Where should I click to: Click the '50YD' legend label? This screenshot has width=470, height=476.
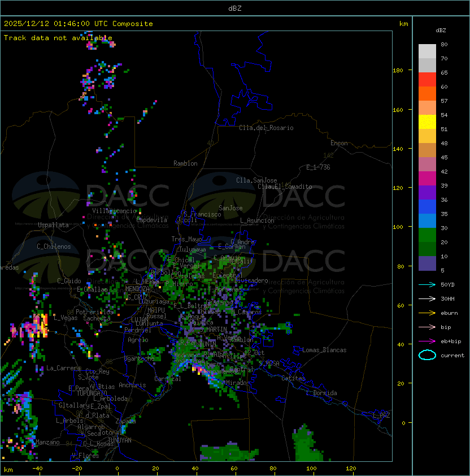pos(447,285)
